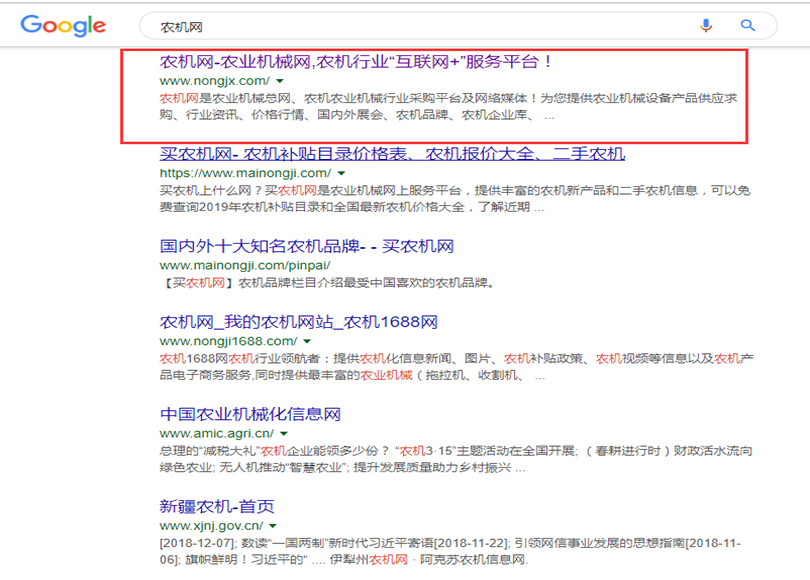Open 国内外十大知名农机品牌 result link
This screenshot has height=580, width=810.
pyautogui.click(x=307, y=246)
